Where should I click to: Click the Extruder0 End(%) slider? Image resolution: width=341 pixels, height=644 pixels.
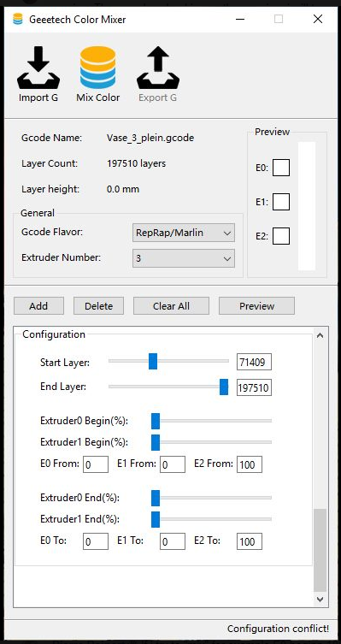(211, 498)
